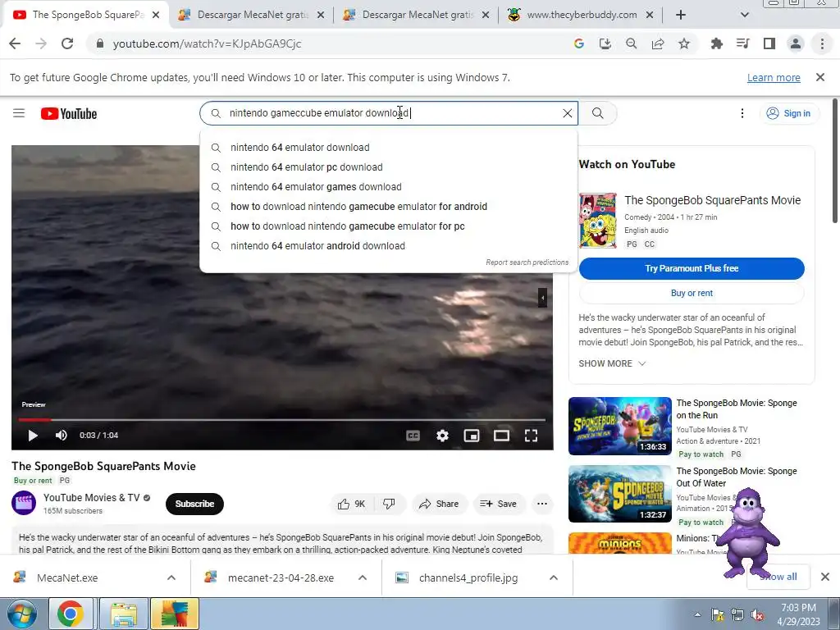
Task: Dislike the video with thumbs down
Action: coord(390,504)
